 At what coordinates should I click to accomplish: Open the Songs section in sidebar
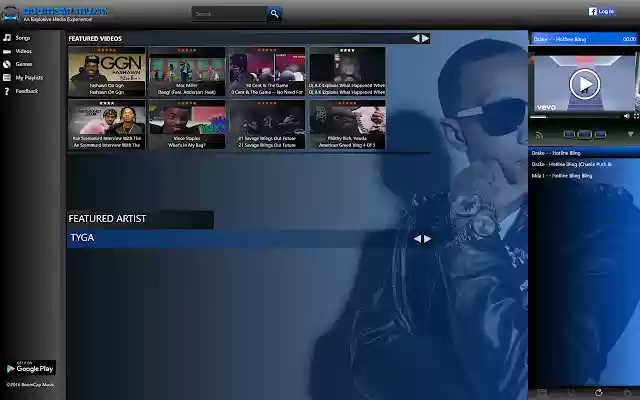tap(23, 38)
